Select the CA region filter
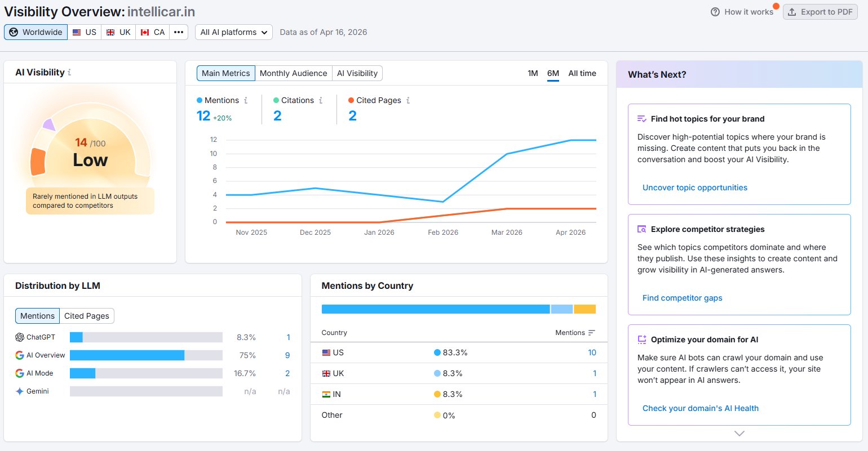 coord(153,32)
